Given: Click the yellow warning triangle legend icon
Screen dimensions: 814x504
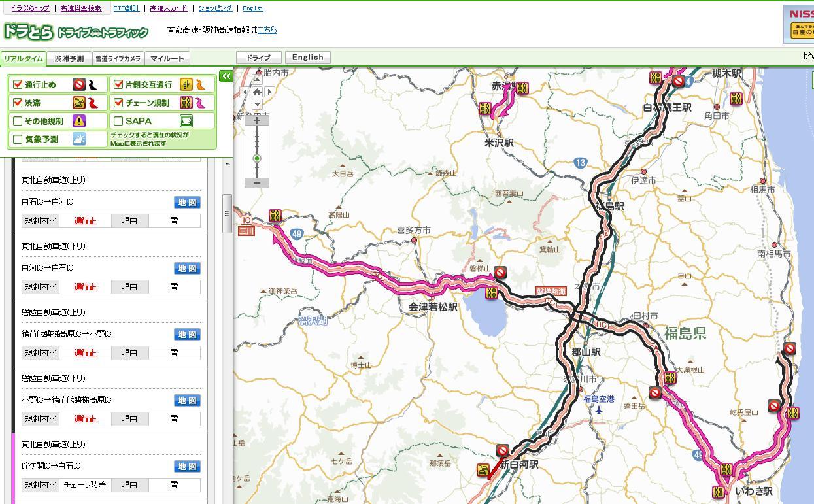Looking at the screenshot, I should click(79, 121).
